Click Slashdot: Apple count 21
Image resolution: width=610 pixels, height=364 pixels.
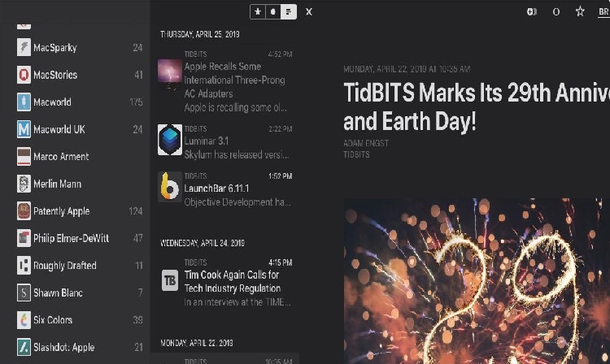click(x=138, y=347)
